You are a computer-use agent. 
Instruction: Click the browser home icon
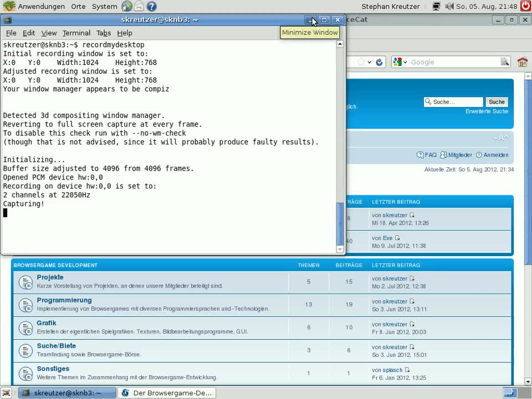tap(523, 62)
